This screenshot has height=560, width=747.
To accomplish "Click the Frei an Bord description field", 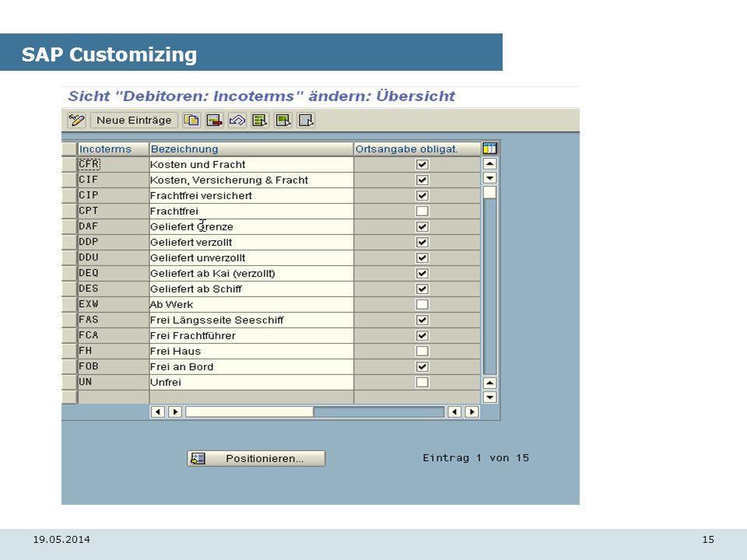I will tap(251, 366).
